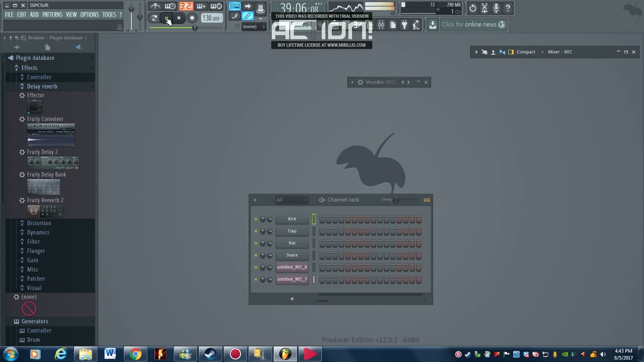The image size is (644, 362).
Task: Collapse the Delay reverb folder
Action: coord(42,86)
